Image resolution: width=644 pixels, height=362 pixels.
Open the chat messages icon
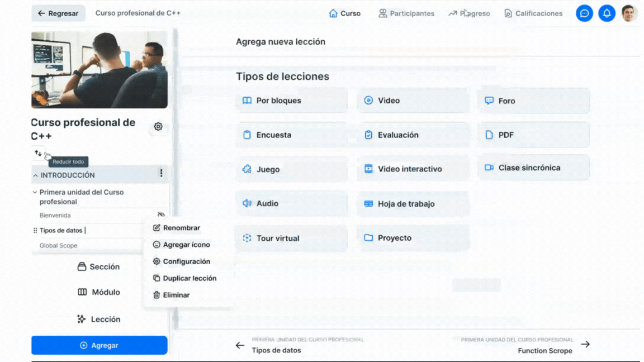(584, 13)
